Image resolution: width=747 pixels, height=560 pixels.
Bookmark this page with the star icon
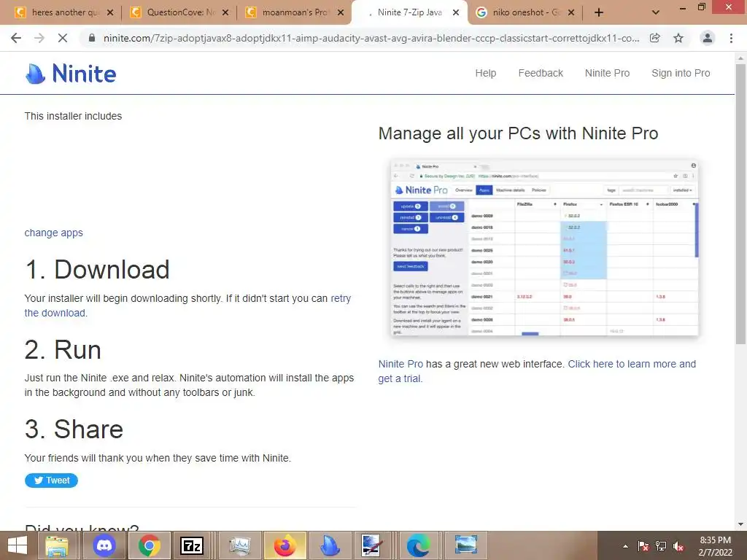[x=678, y=38]
